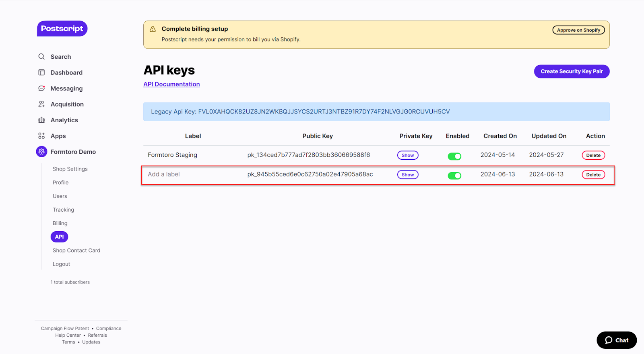Click the Created On column header

500,136
